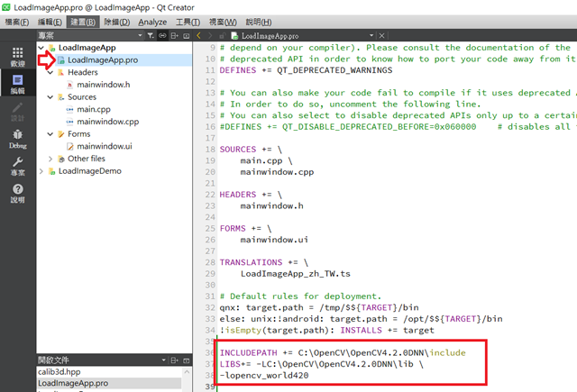Click the INCLUDEPATH line in editor
Viewport: 577px width, 392px height.
(343, 353)
